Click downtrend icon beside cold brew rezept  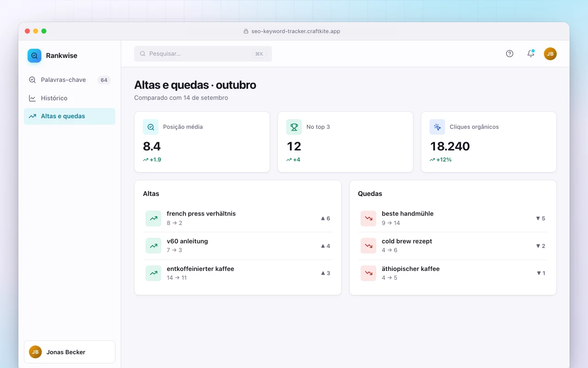368,246
